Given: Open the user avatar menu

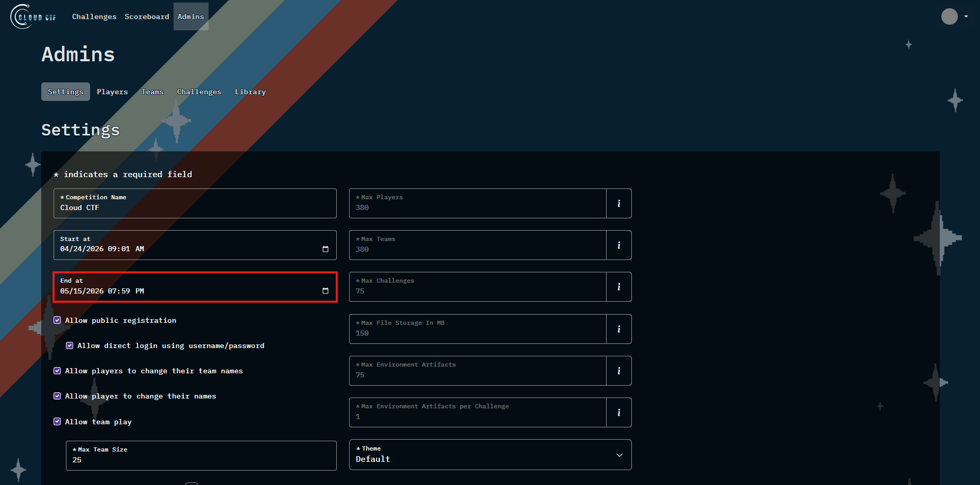Looking at the screenshot, I should 949,16.
